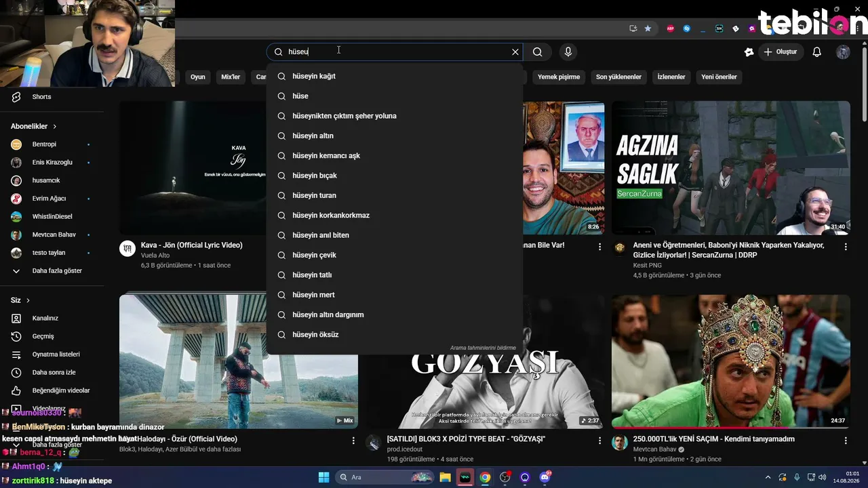Click the install-app icon in address bar
The image size is (868, 488).
(x=633, y=28)
